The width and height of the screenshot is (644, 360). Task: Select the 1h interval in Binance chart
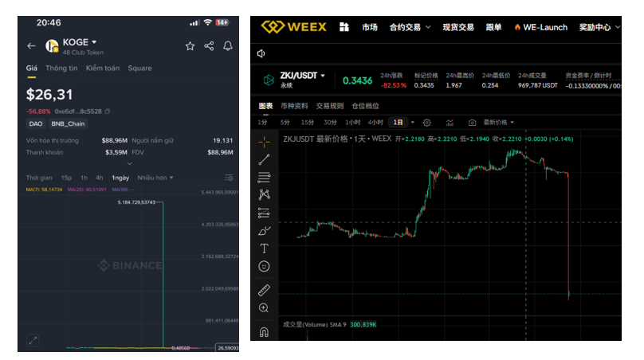pos(84,178)
